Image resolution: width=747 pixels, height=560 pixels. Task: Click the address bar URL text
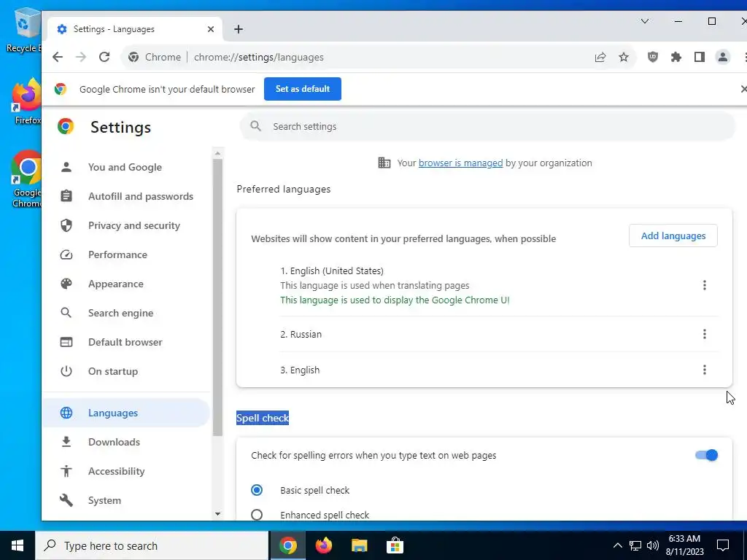click(259, 57)
